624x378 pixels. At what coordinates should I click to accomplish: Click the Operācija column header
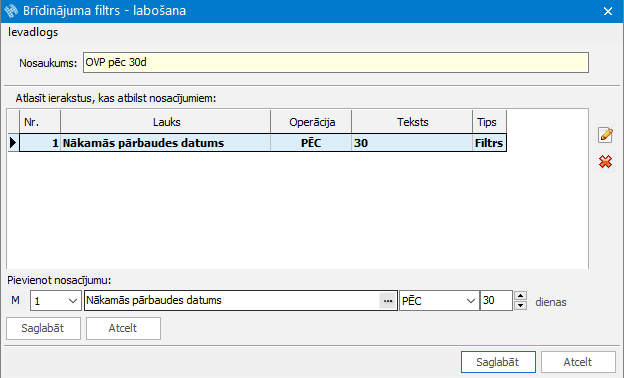coord(311,122)
